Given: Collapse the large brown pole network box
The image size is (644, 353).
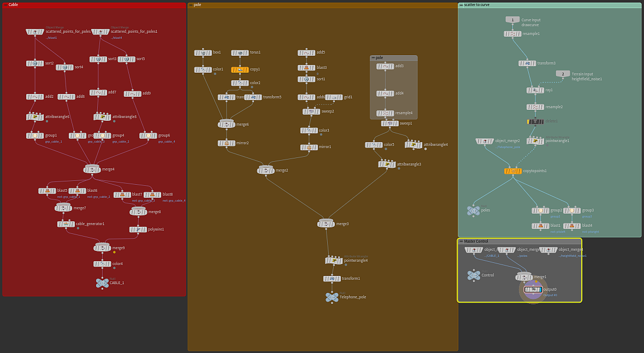Looking at the screenshot, I should point(191,5).
